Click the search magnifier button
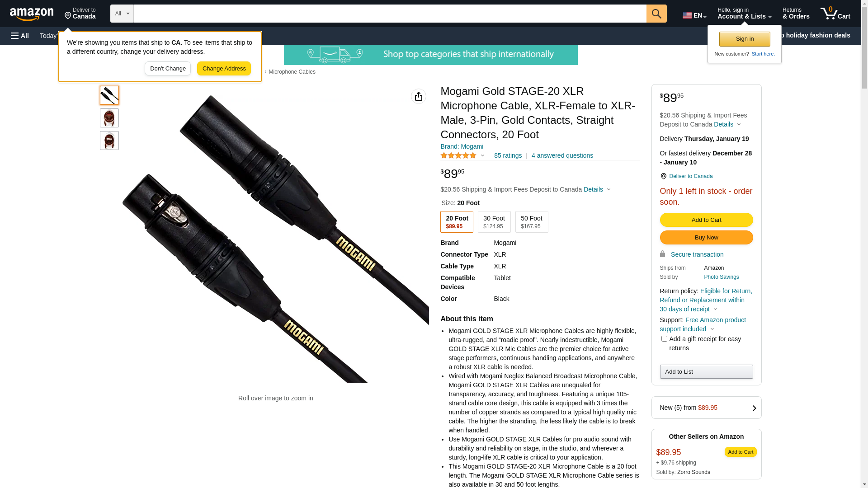This screenshot has width=868, height=488. (x=656, y=14)
